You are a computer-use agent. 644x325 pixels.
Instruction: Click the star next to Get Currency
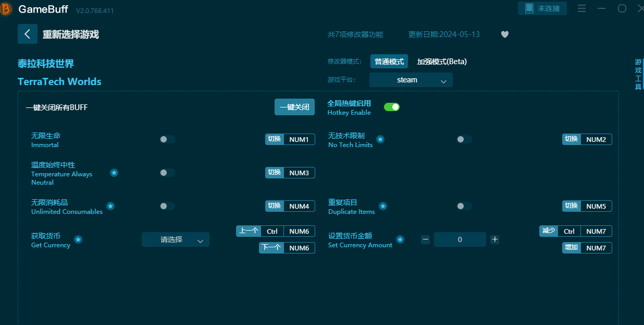[78, 239]
